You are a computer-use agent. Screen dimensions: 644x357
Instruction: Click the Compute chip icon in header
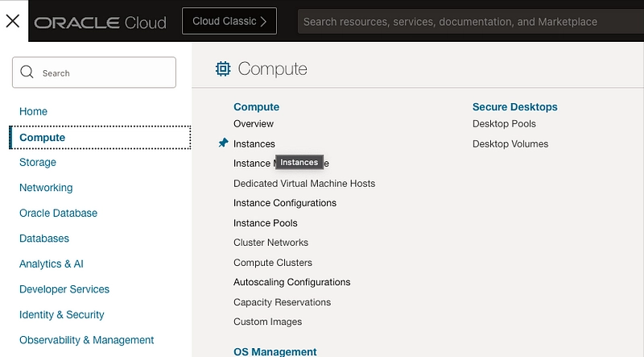pyautogui.click(x=223, y=68)
